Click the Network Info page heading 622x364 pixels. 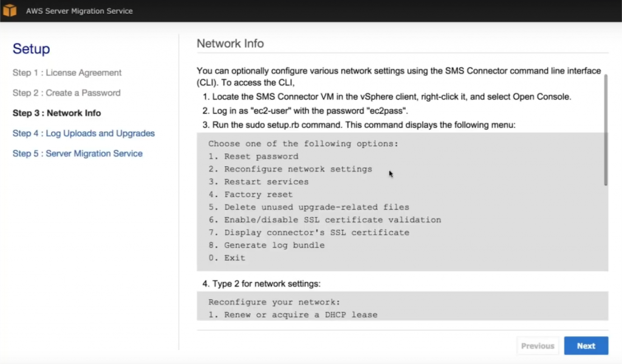(x=230, y=43)
